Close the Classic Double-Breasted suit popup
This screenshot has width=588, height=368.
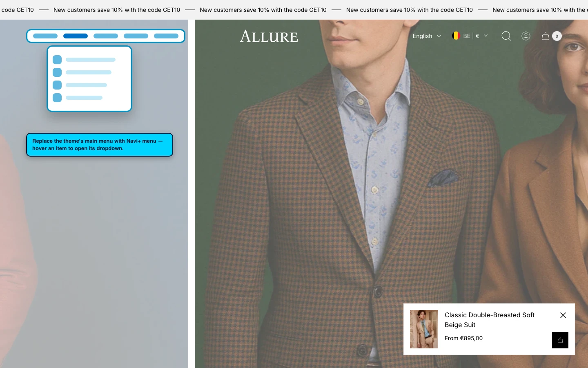pyautogui.click(x=563, y=315)
